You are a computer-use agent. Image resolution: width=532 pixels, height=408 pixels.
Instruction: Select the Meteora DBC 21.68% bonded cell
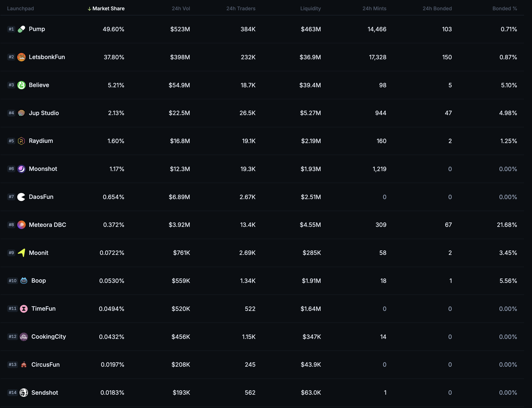tap(507, 225)
